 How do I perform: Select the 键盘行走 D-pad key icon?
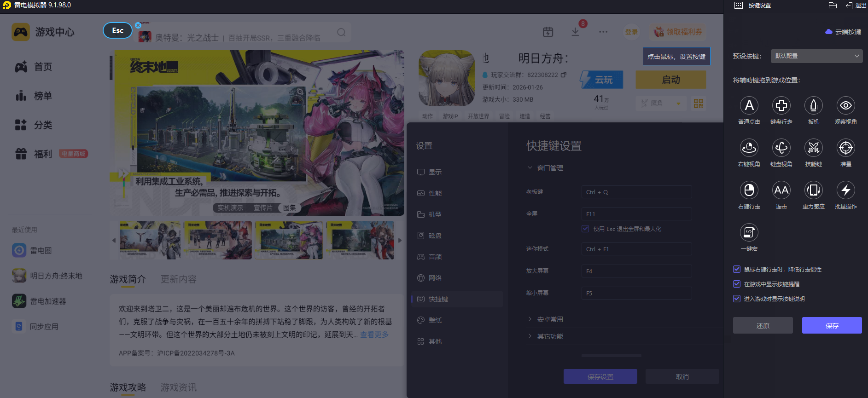781,105
